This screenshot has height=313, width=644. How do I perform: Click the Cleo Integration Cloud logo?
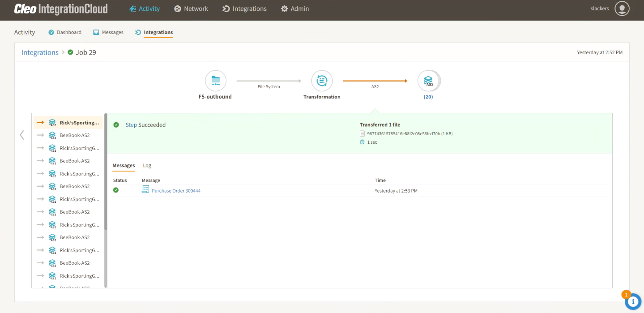tap(61, 9)
